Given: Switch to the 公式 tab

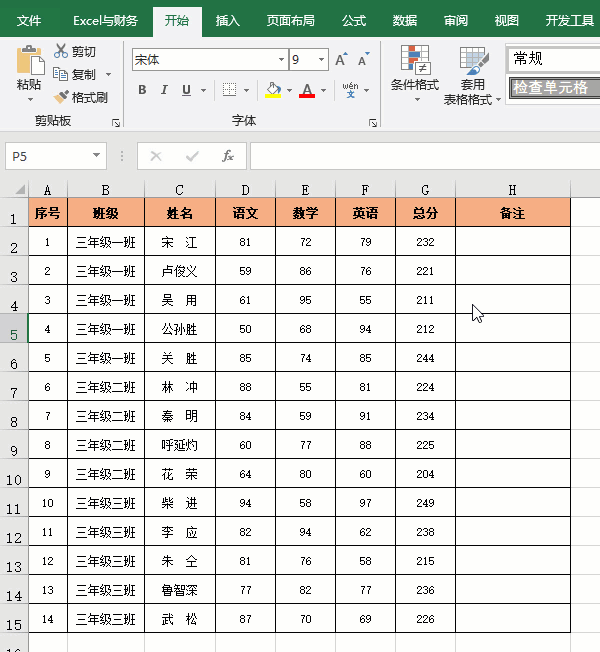Looking at the screenshot, I should click(x=354, y=20).
